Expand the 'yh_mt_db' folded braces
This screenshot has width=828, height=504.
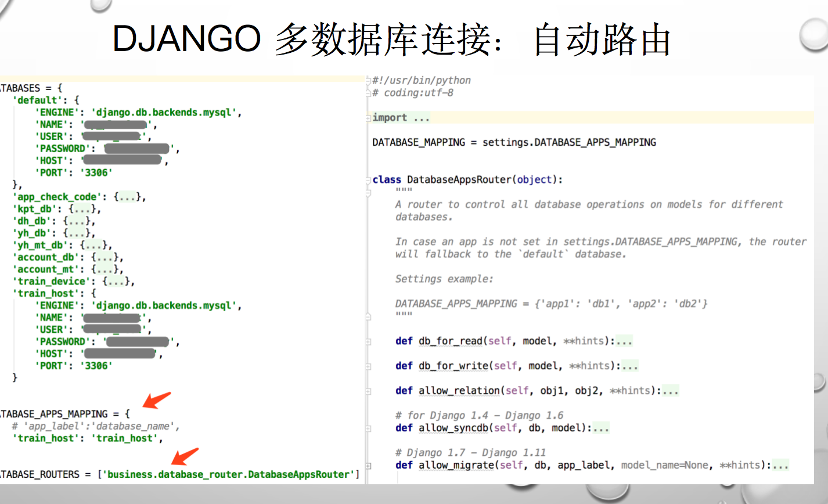[94, 246]
